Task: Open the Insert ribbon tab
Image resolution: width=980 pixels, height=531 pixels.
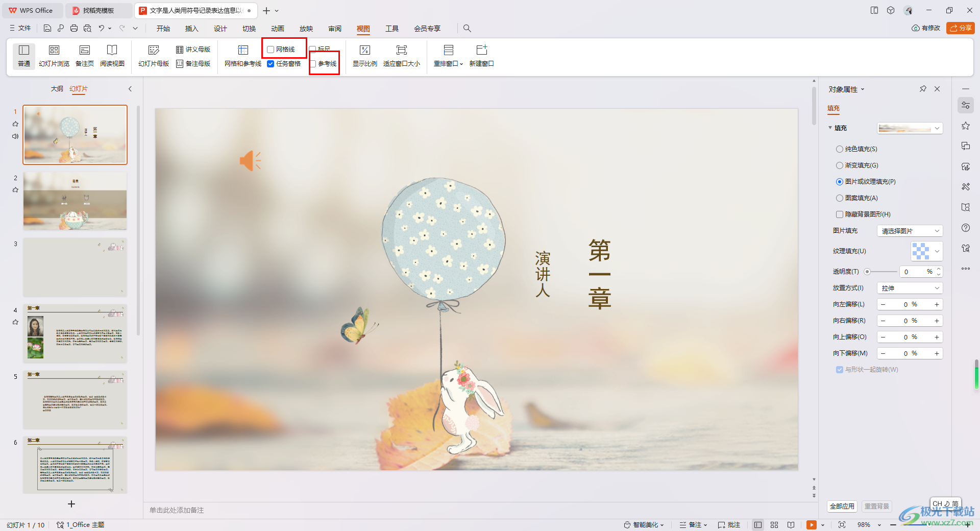Action: (192, 29)
